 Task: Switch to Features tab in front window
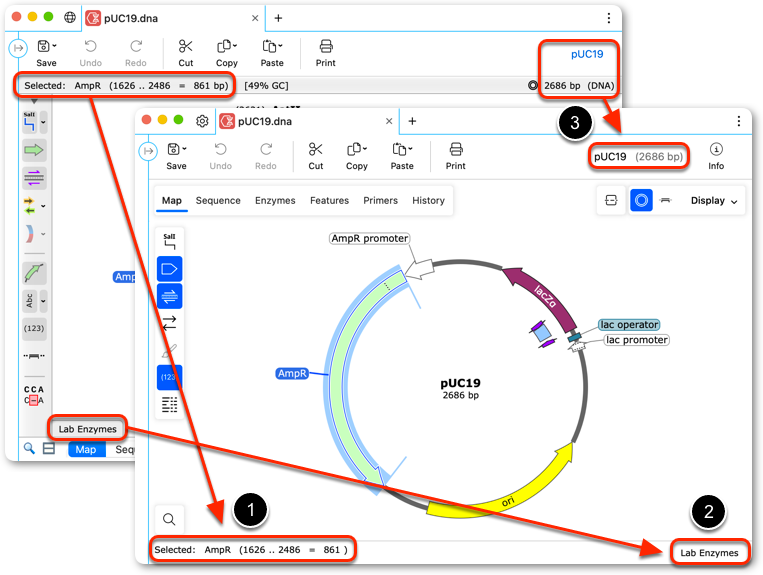pyautogui.click(x=329, y=200)
